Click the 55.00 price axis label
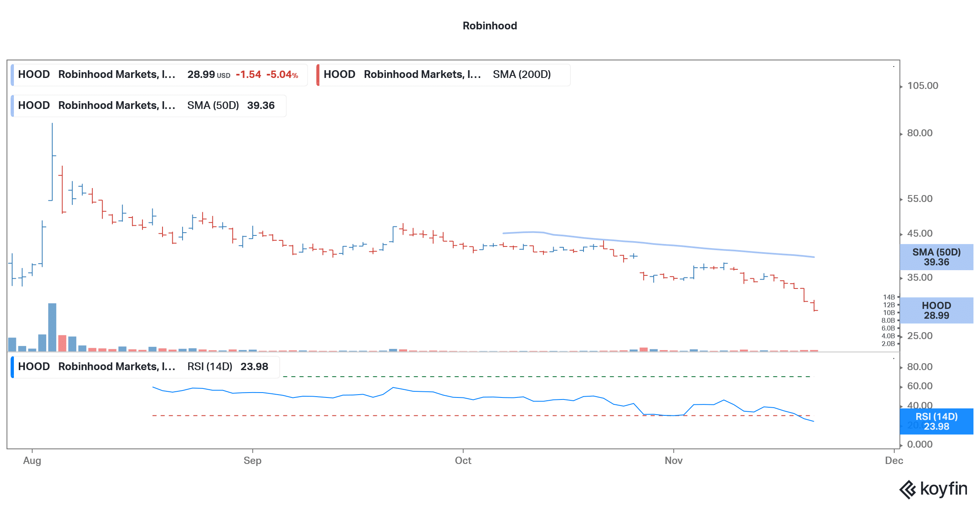This screenshot has width=980, height=506. (x=920, y=199)
